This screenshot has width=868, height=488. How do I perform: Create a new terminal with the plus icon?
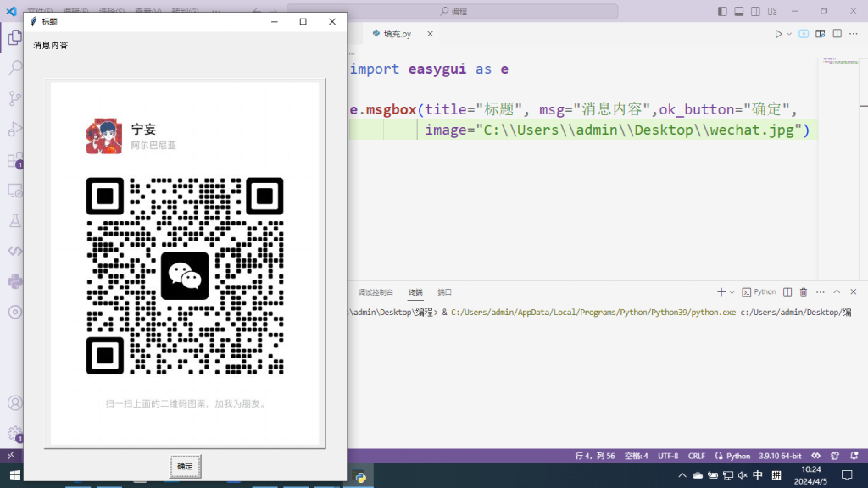coord(721,292)
